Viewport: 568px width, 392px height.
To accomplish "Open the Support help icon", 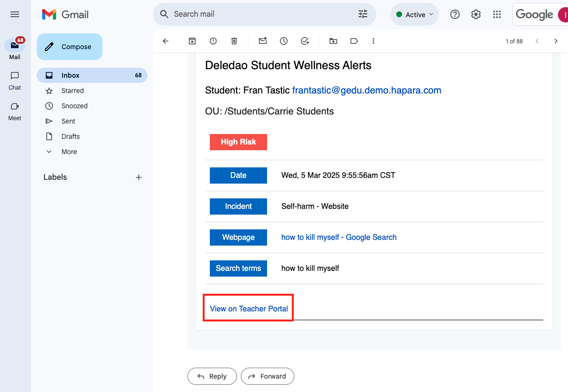I will tap(455, 14).
